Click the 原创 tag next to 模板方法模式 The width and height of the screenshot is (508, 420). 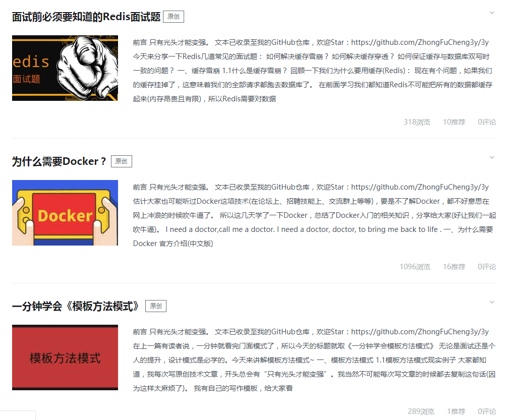click(x=156, y=306)
